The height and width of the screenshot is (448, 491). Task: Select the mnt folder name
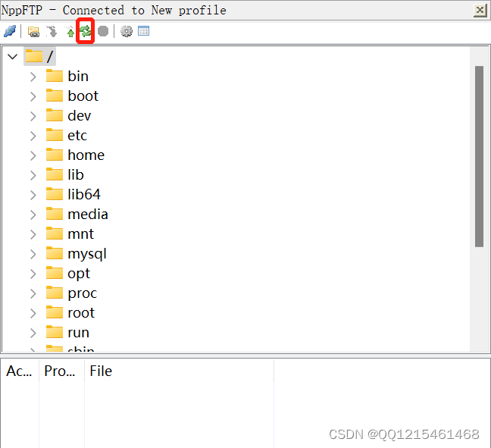[80, 234]
